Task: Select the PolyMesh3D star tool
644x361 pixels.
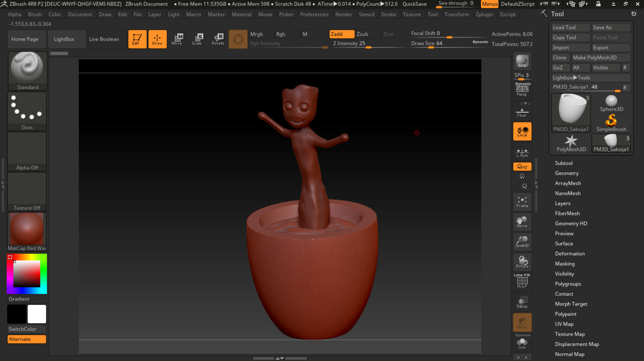Action: pyautogui.click(x=571, y=143)
